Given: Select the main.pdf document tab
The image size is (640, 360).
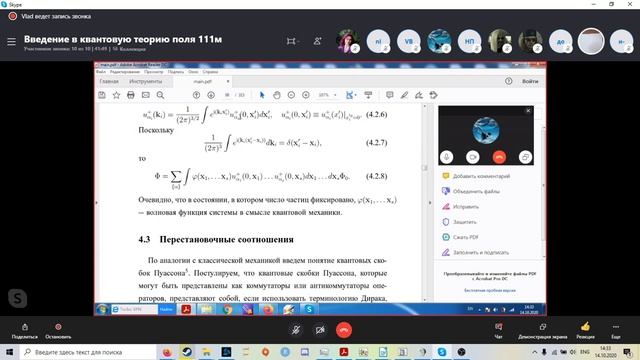Looking at the screenshot, I should point(203,82).
